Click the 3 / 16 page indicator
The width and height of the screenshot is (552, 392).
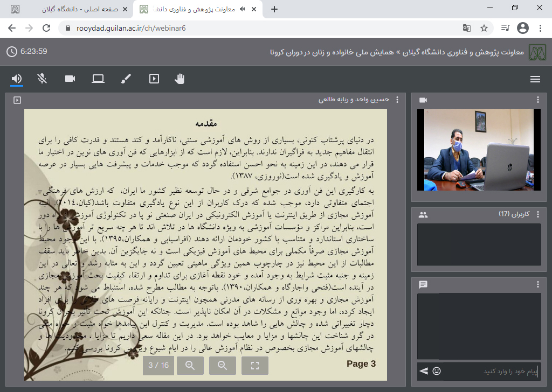pos(158,365)
